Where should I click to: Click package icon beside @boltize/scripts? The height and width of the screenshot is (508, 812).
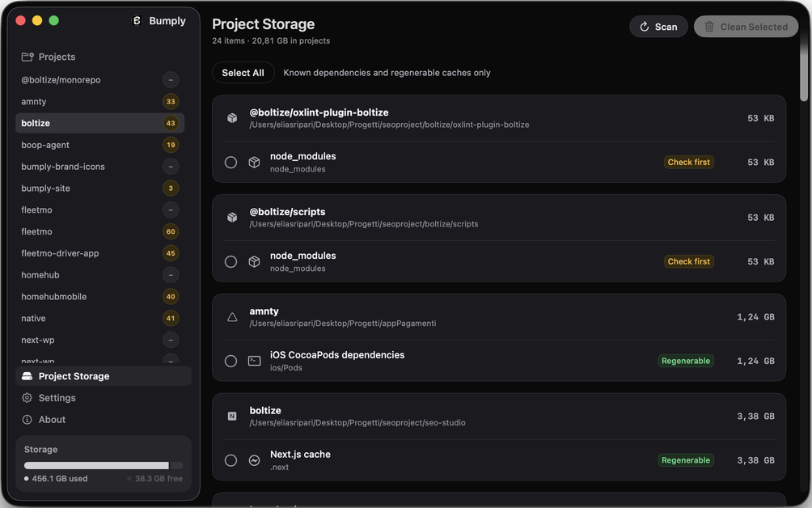(x=232, y=218)
